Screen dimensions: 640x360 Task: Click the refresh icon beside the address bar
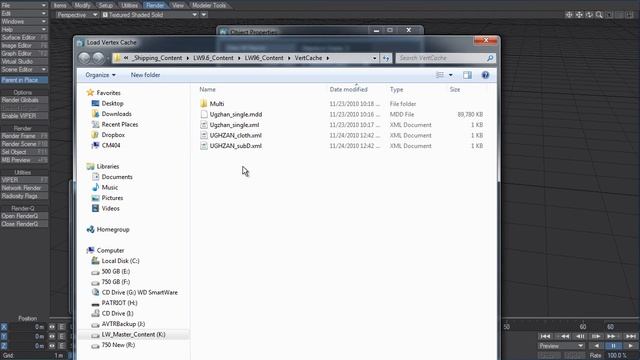386,58
